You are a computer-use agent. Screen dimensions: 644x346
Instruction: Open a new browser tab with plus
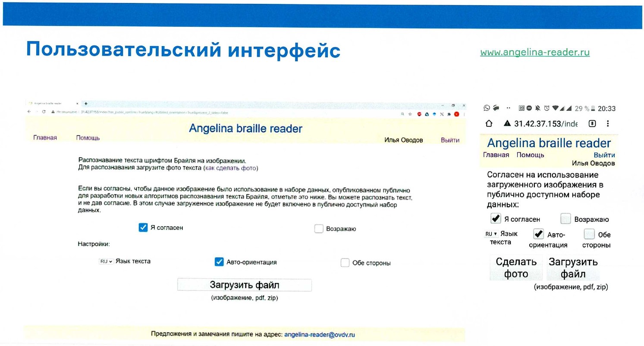tap(85, 104)
